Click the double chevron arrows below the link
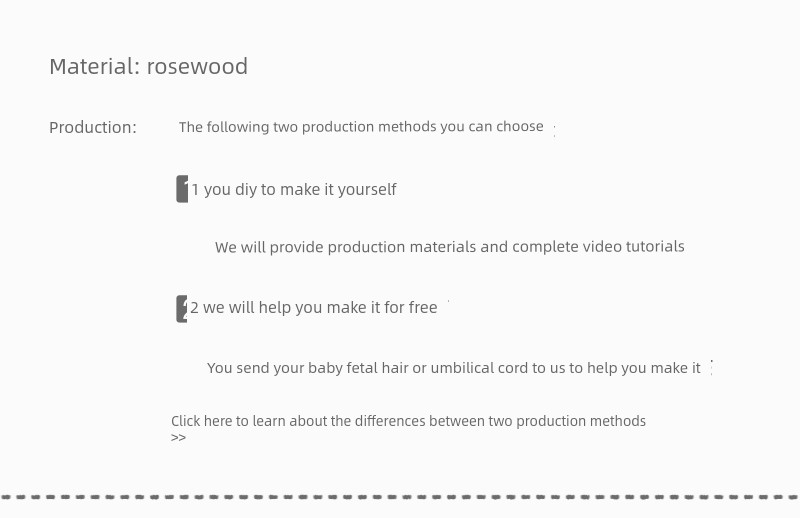800x518 pixels. [178, 438]
